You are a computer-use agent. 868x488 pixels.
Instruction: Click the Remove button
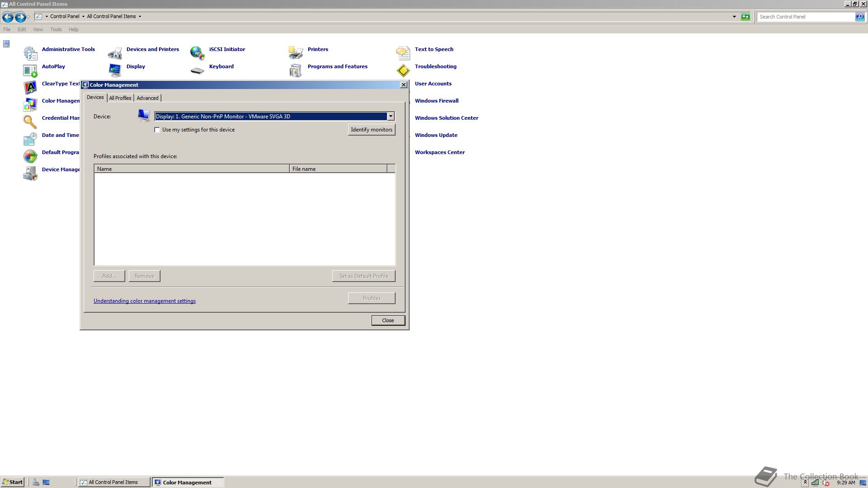point(144,276)
